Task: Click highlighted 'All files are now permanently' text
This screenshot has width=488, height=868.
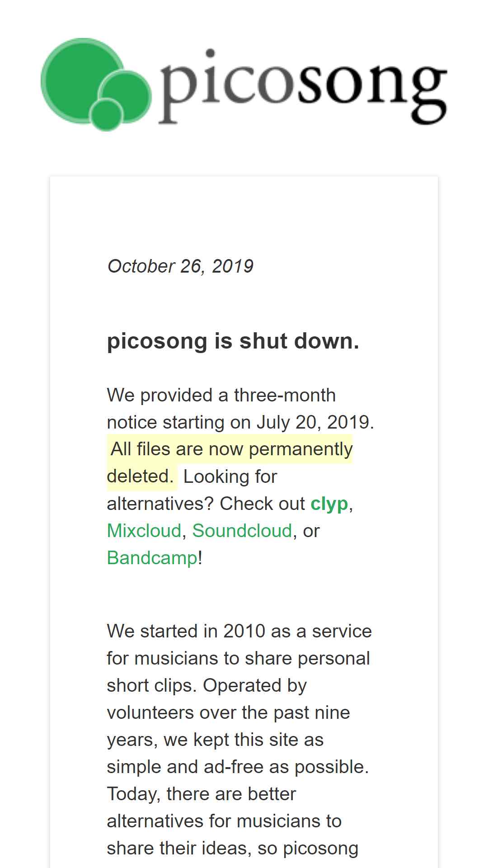Action: click(x=231, y=449)
